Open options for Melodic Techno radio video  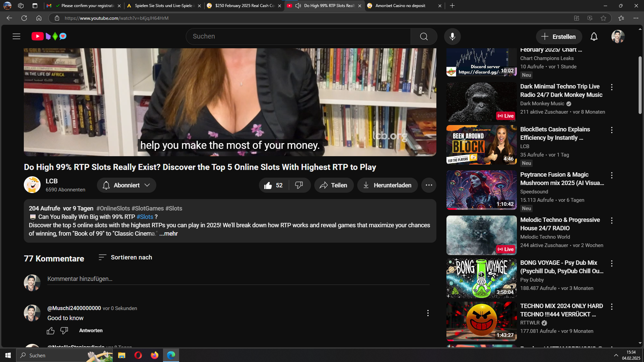611,221
